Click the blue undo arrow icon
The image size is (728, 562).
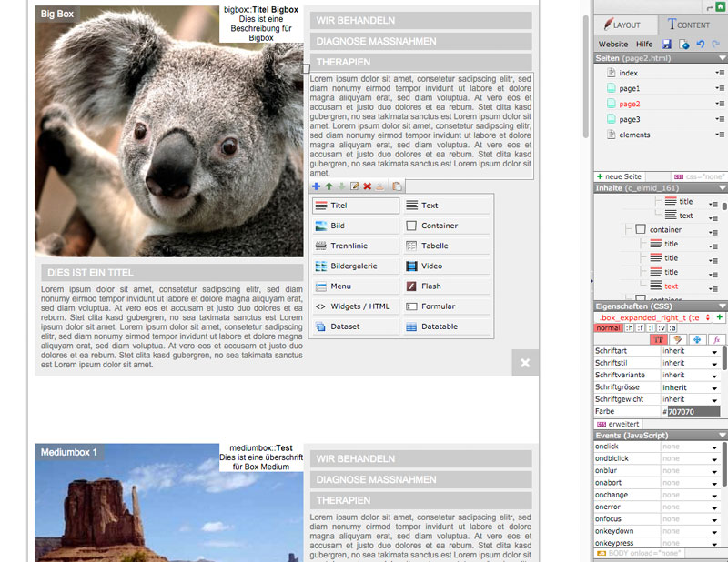click(699, 44)
